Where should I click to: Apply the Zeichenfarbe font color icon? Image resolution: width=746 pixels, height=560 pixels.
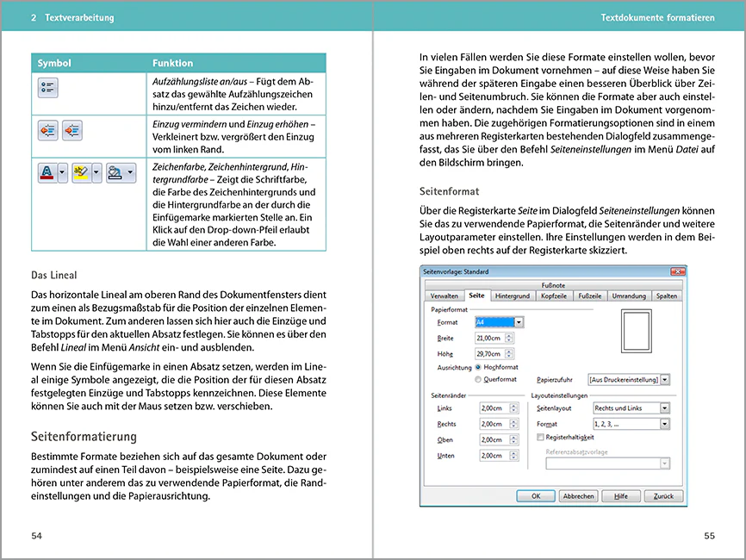(47, 173)
